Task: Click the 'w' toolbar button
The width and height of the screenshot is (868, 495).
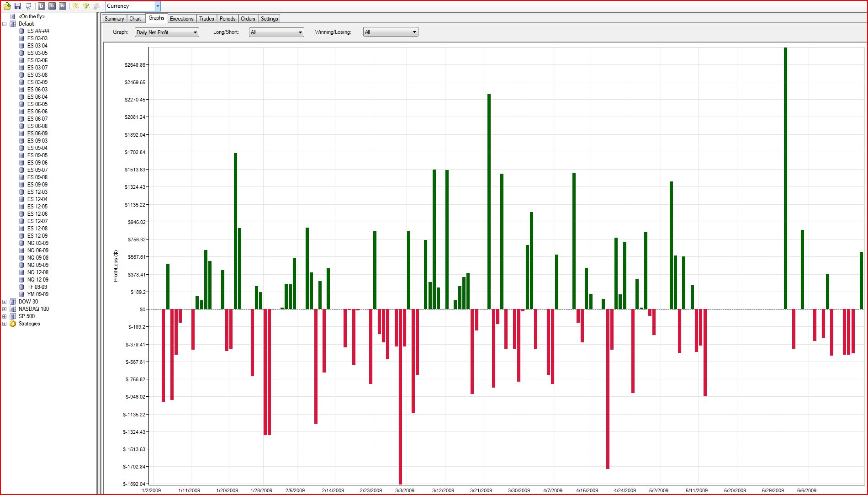Action: click(63, 6)
